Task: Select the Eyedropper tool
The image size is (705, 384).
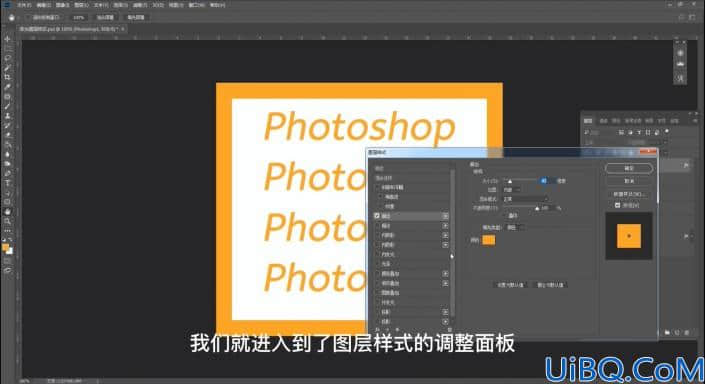Action: coord(7,87)
